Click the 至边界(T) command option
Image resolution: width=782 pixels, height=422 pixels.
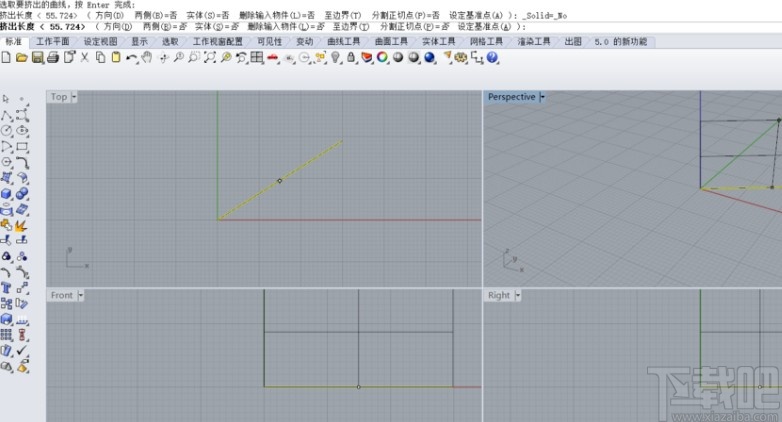[351, 26]
